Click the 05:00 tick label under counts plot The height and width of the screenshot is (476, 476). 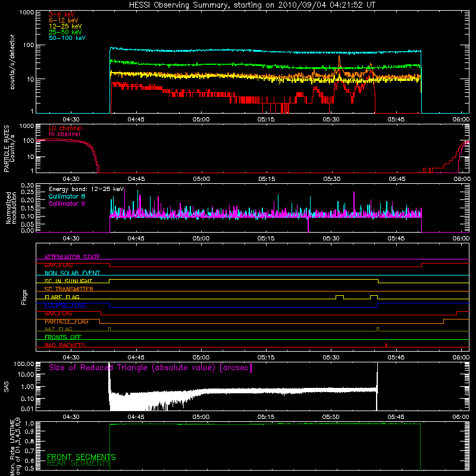click(201, 120)
